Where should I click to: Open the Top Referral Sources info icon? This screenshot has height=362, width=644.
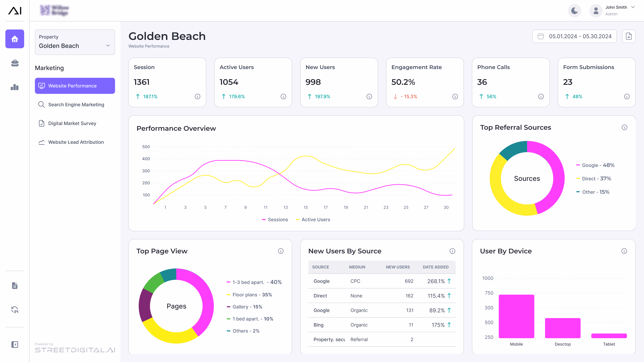click(625, 127)
